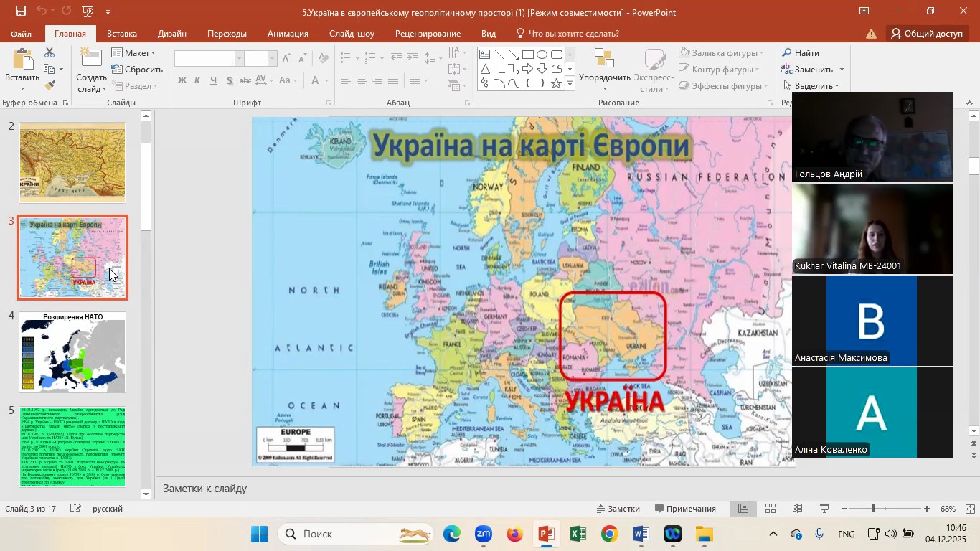Click the Найти find button
Screen dimensions: 980x551
[x=801, y=53]
